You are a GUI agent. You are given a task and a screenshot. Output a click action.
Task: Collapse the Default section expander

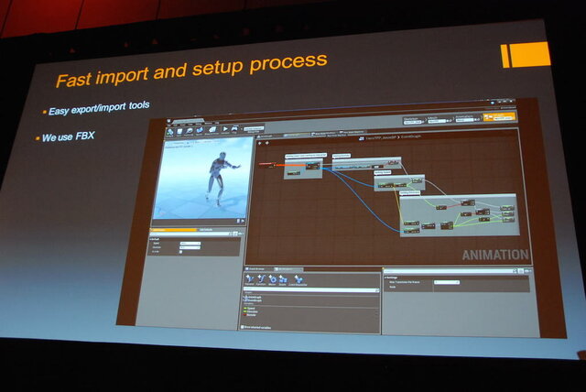click(x=150, y=239)
